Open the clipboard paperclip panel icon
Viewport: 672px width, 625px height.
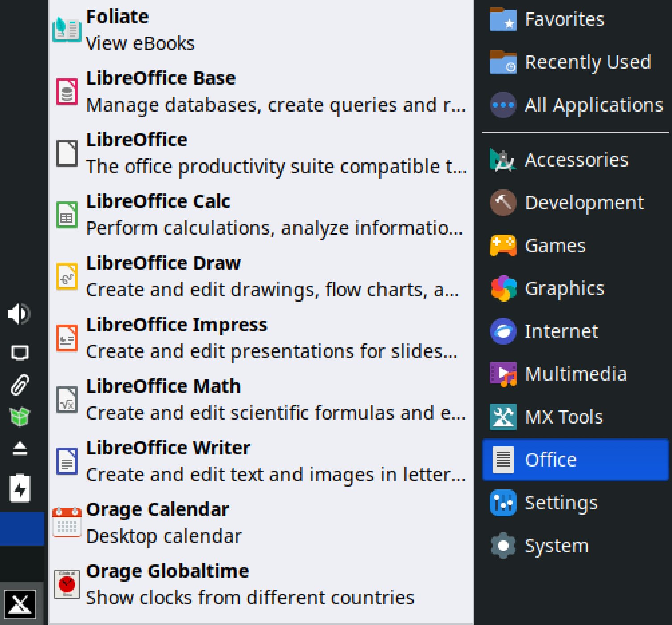20,385
